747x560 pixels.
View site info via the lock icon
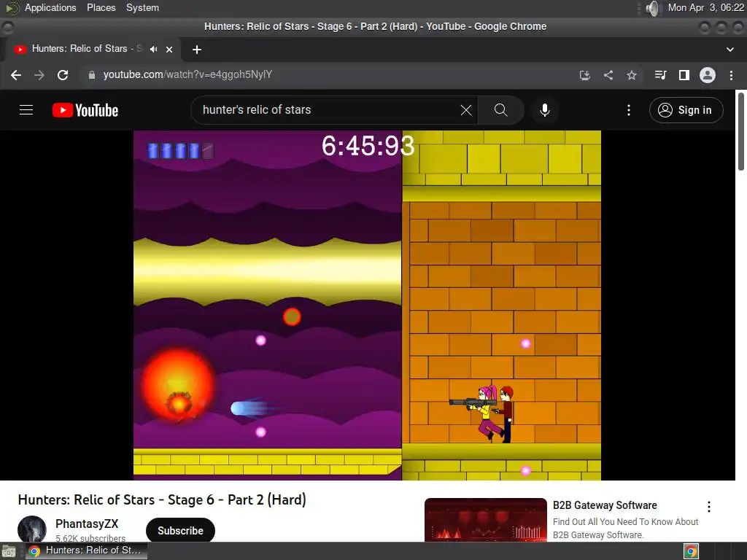pyautogui.click(x=91, y=75)
